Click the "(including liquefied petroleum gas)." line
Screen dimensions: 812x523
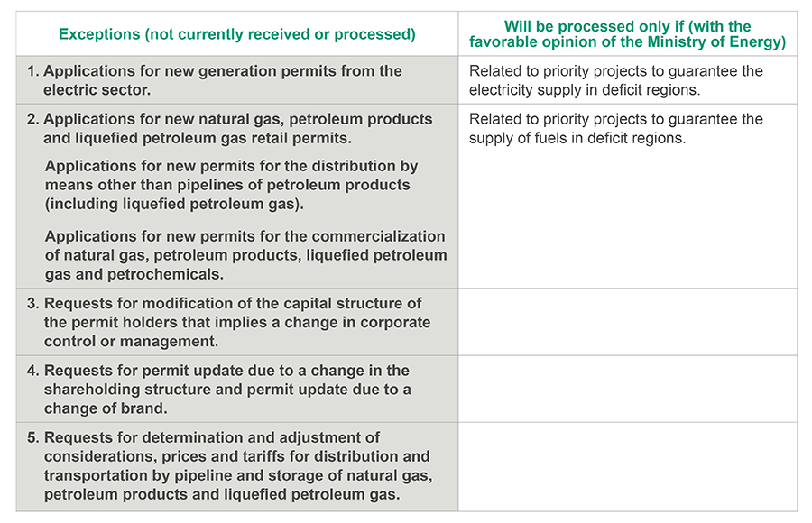(174, 204)
